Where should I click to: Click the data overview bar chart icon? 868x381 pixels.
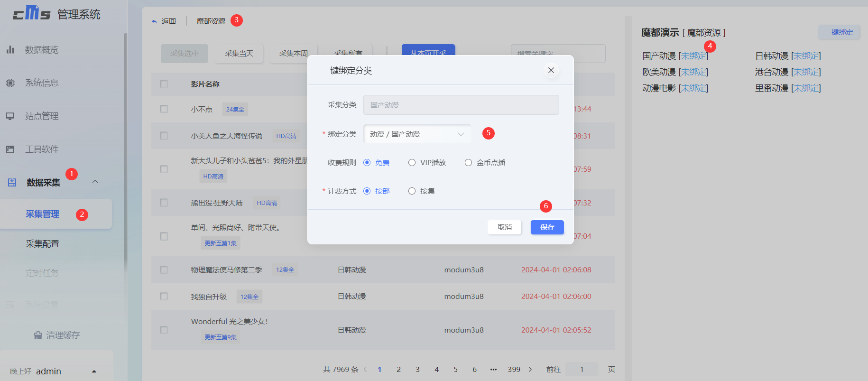click(x=10, y=50)
